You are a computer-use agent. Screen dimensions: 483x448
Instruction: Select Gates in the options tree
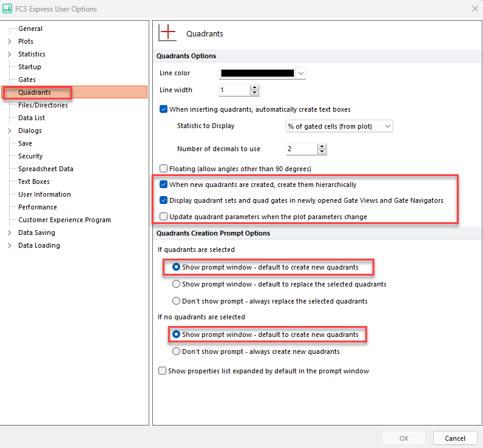coord(27,80)
